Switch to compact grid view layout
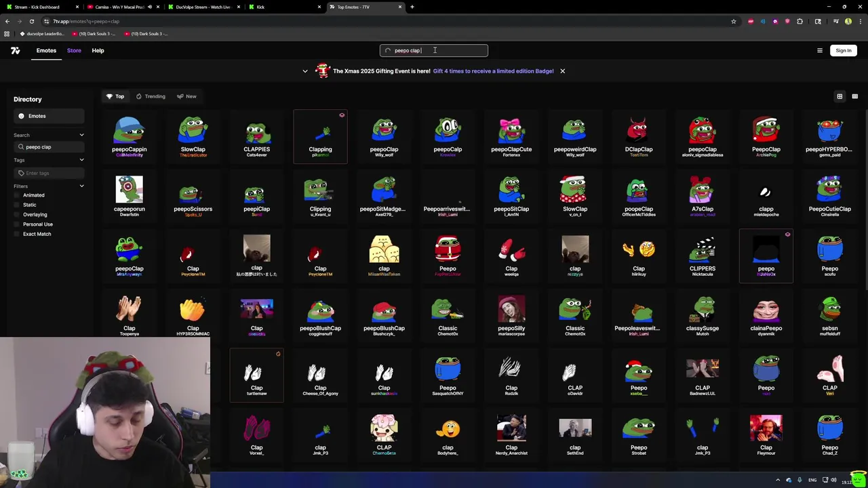The image size is (868, 488). pos(854,96)
